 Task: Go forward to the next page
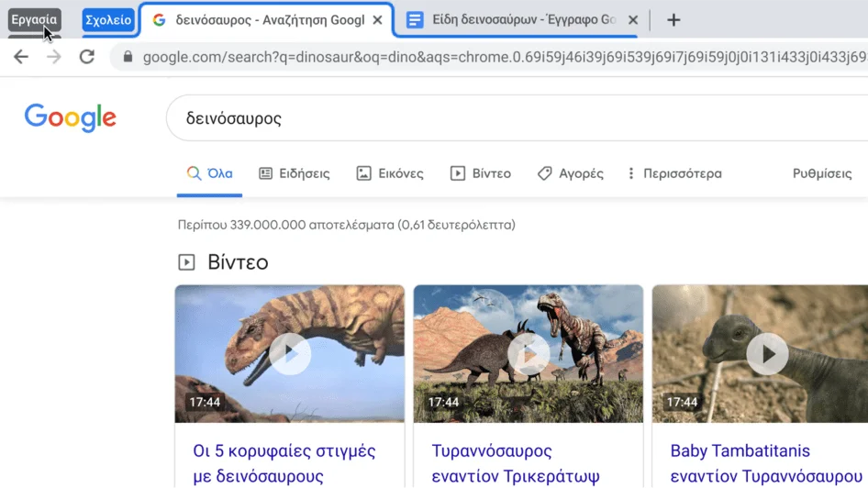54,57
